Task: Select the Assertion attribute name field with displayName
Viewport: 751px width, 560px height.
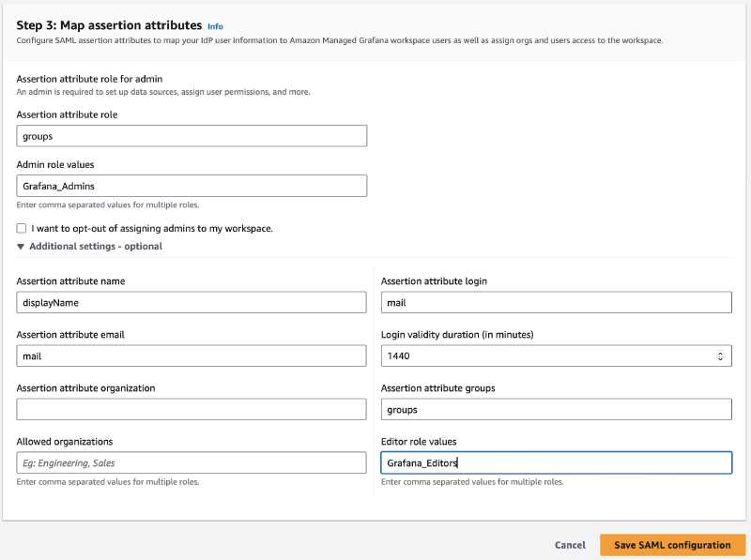Action: (x=192, y=302)
